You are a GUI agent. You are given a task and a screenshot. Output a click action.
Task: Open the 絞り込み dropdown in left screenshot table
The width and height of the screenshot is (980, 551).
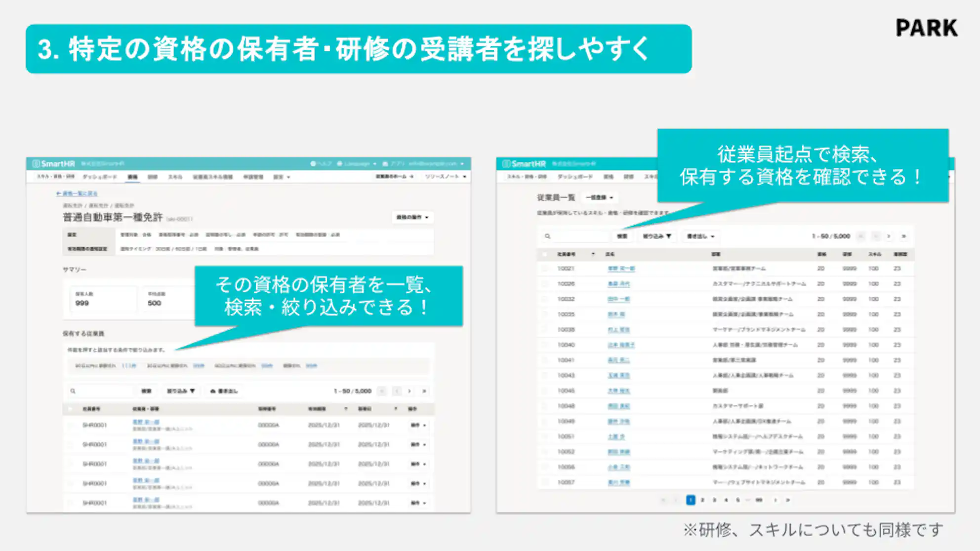(x=181, y=391)
